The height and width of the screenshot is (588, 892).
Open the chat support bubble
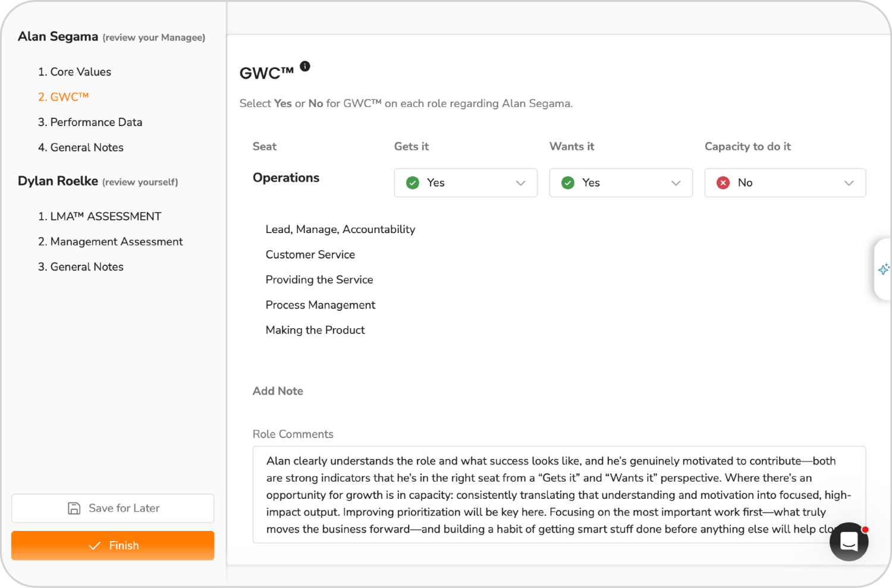[849, 542]
